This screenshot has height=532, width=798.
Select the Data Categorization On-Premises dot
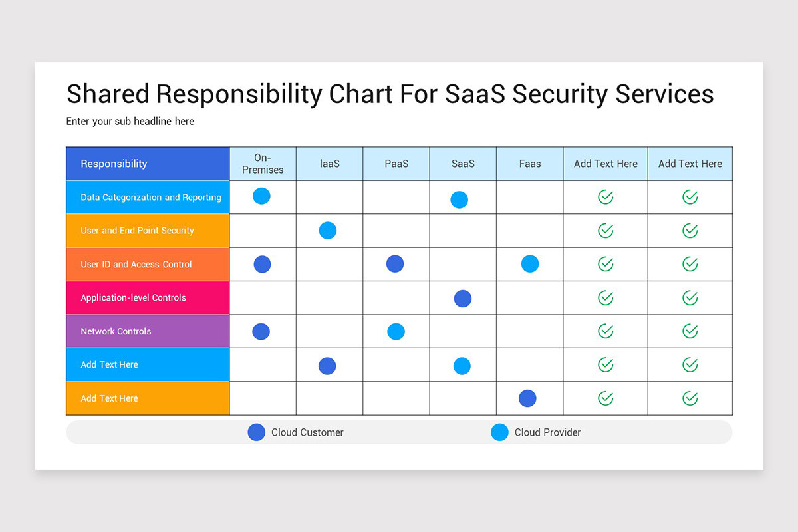[x=262, y=196]
